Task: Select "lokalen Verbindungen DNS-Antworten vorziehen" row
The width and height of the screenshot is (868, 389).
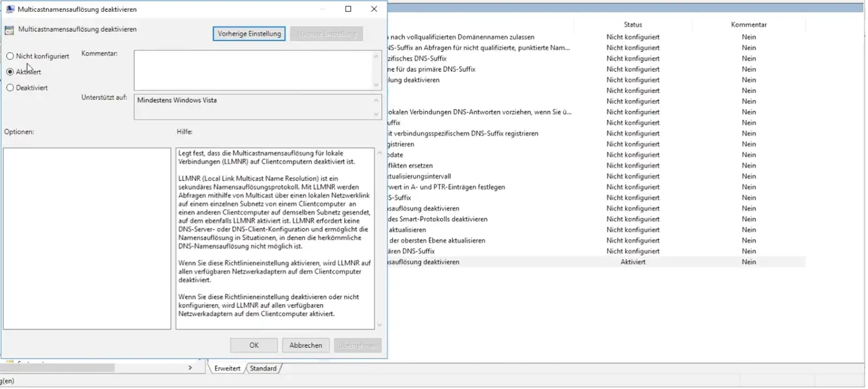Action: point(596,112)
